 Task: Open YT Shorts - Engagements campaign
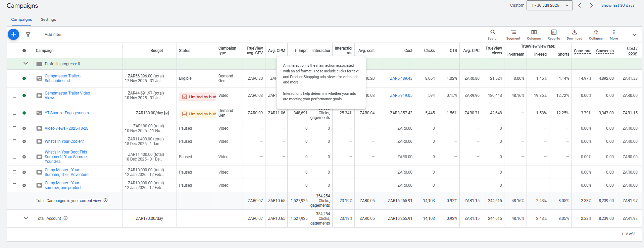66,113
